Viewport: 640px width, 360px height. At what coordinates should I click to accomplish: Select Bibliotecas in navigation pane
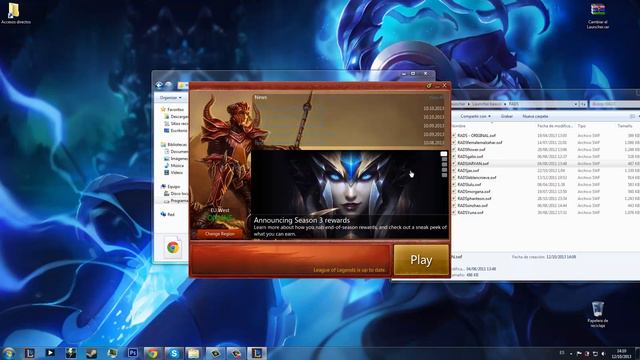(174, 144)
